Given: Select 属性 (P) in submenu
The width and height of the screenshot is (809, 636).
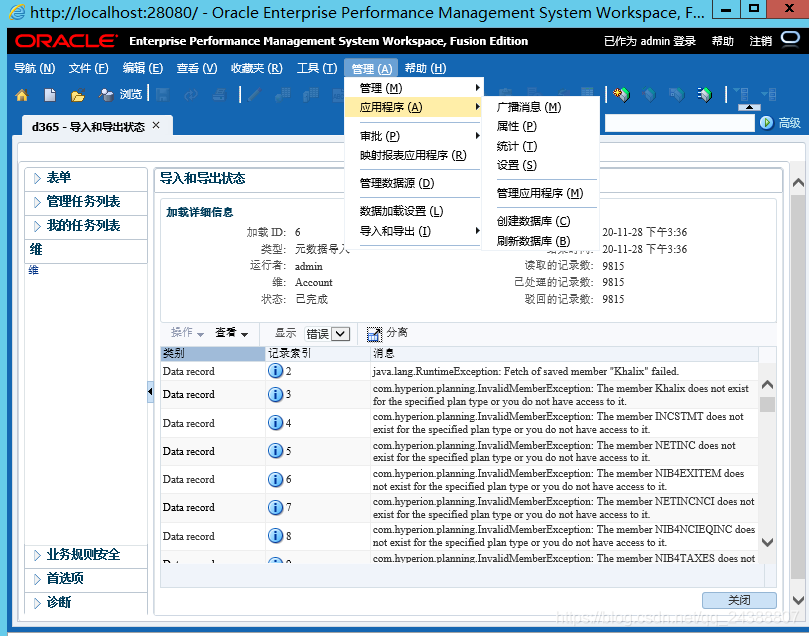Looking at the screenshot, I should coord(541,126).
